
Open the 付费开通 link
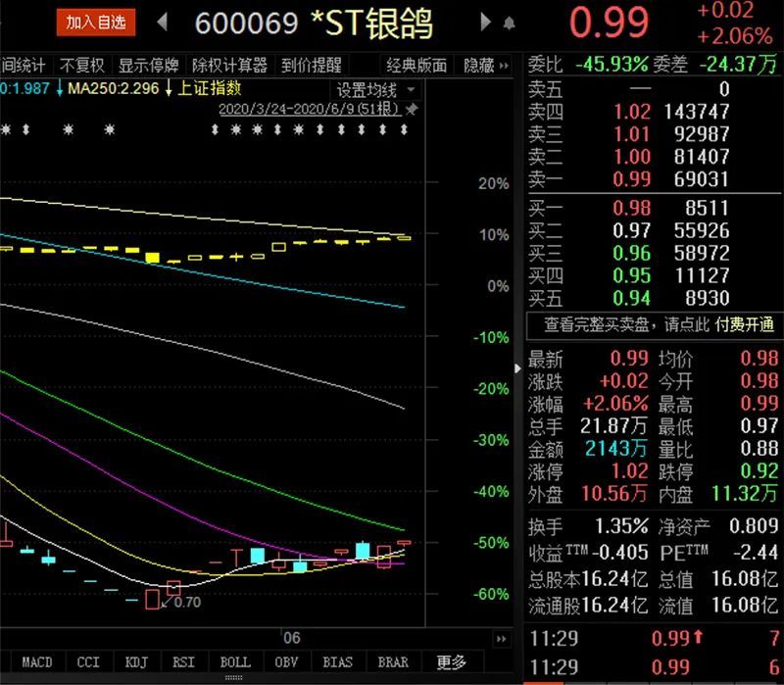click(744, 324)
